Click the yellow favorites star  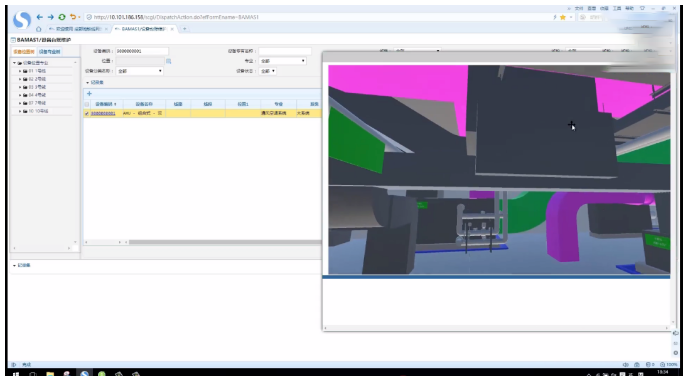coord(562,17)
